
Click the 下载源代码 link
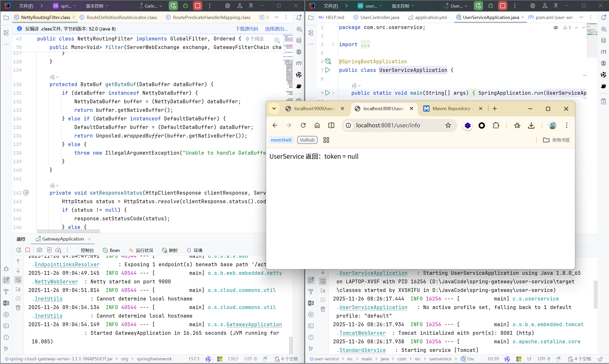(247, 29)
